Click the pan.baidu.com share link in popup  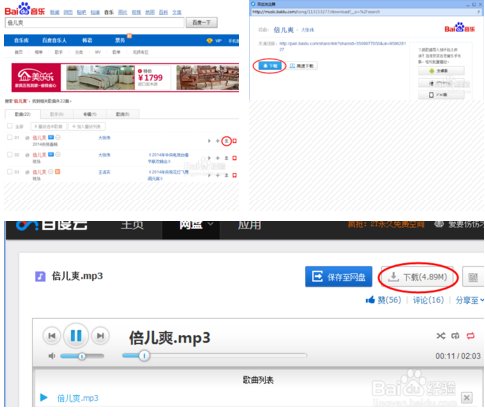point(342,46)
